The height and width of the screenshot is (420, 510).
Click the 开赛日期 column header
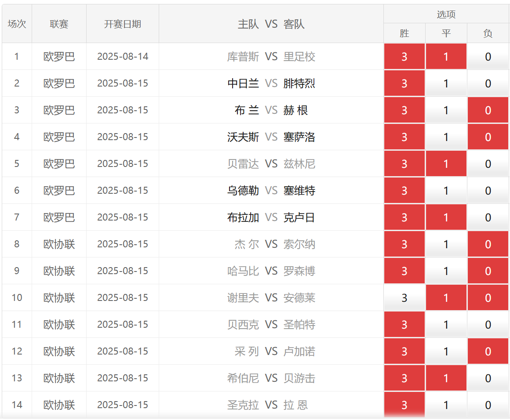tap(123, 24)
